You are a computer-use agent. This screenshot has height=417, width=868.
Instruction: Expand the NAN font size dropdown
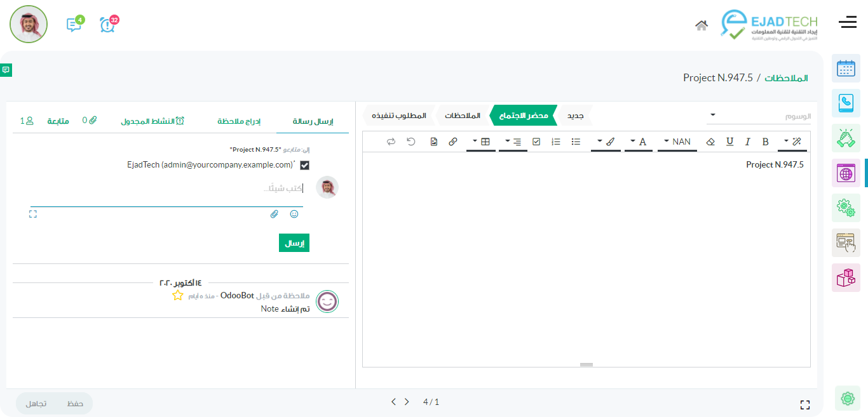pos(677,142)
